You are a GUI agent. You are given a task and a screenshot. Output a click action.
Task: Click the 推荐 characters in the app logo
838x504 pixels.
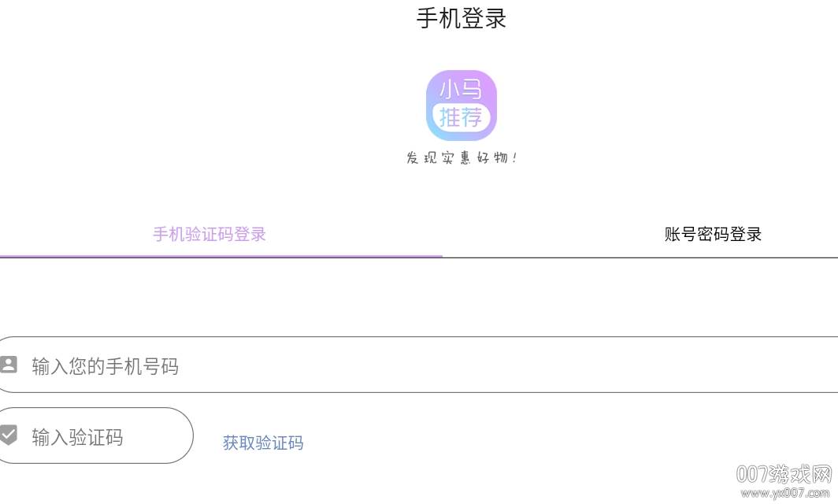pyautogui.click(x=460, y=118)
